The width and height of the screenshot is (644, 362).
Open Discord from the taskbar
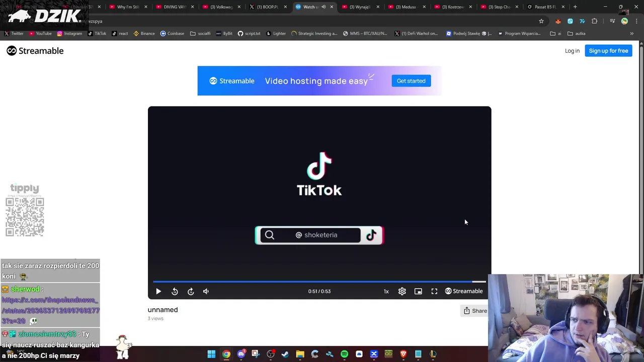tap(241, 354)
